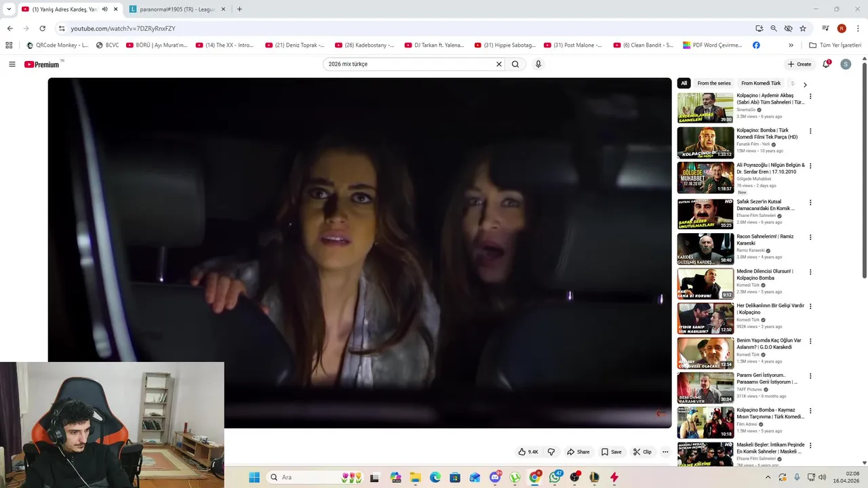Open uTorrent from taskbar

(x=515, y=477)
